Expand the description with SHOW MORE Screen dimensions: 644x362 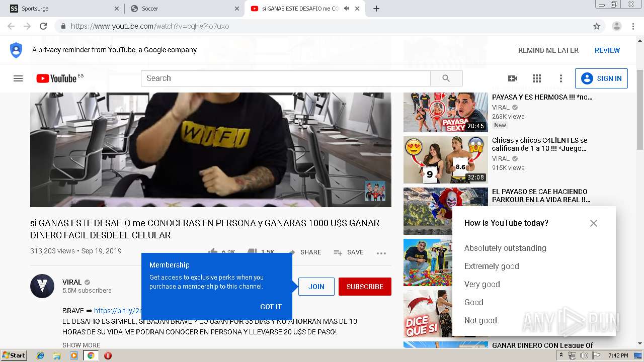click(x=81, y=345)
